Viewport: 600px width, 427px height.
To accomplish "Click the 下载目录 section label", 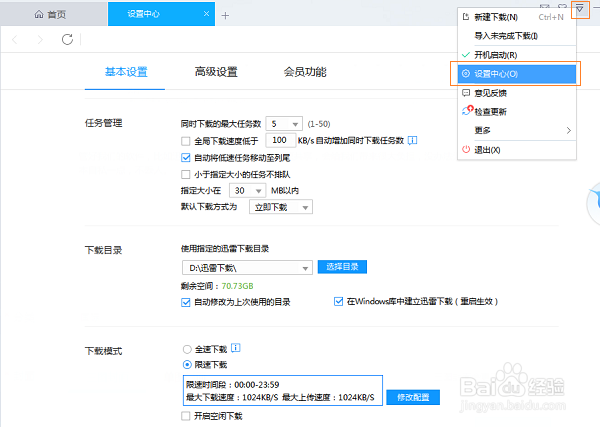I will point(103,250).
